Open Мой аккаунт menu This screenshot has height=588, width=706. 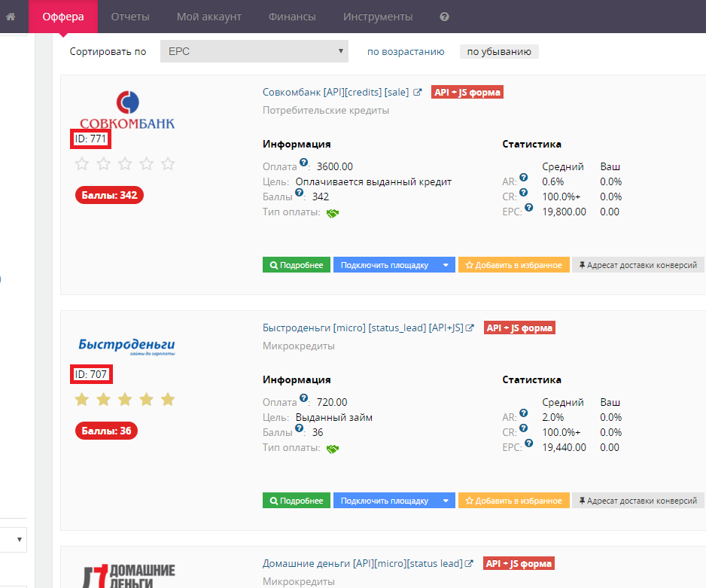(x=209, y=17)
